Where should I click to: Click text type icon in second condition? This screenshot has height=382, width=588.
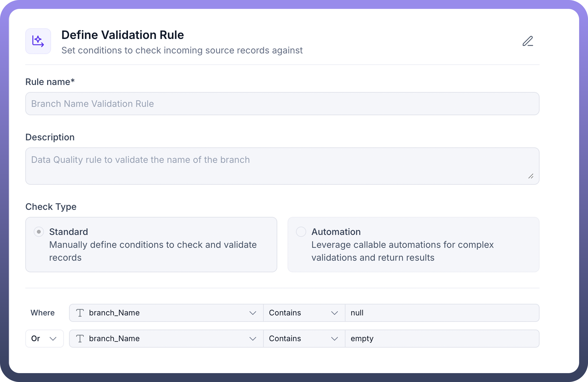tap(80, 338)
